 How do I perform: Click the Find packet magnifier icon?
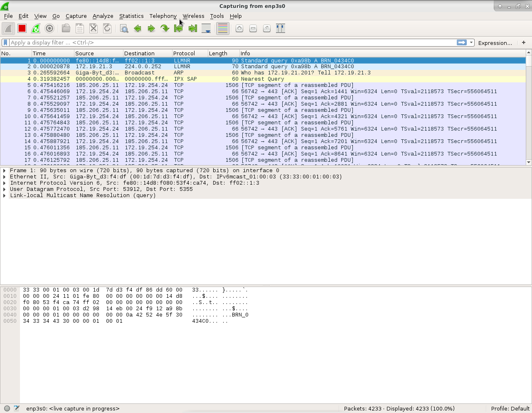coord(124,28)
